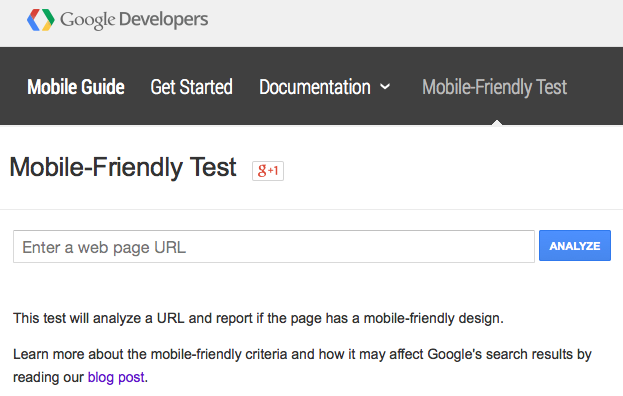The height and width of the screenshot is (396, 623).
Task: Open the blog post link
Action: click(x=116, y=377)
